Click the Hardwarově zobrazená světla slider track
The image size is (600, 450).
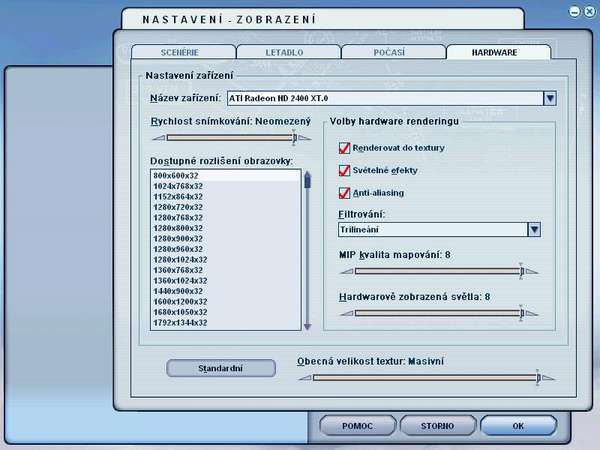tap(430, 314)
